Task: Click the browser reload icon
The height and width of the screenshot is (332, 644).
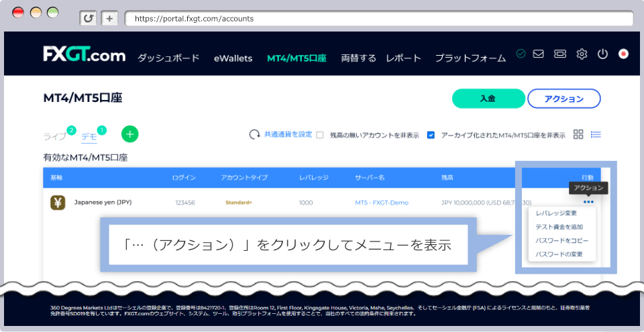Action: pyautogui.click(x=87, y=19)
